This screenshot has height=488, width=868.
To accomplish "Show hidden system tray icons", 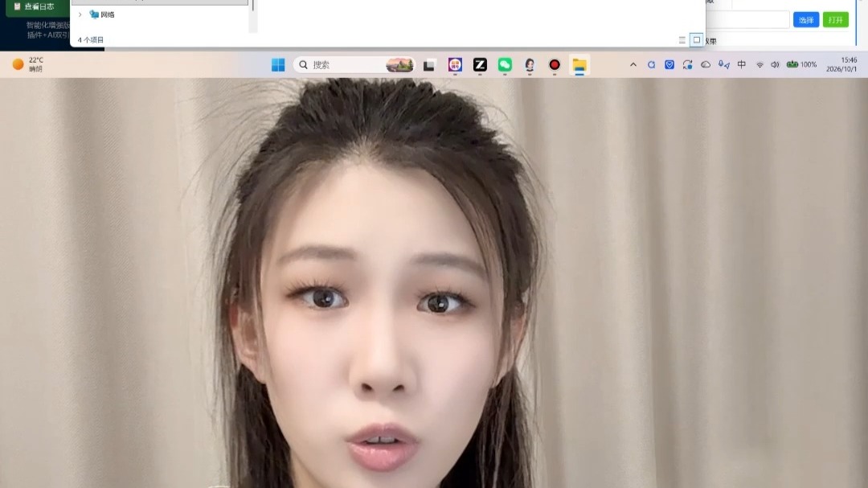I will (633, 65).
